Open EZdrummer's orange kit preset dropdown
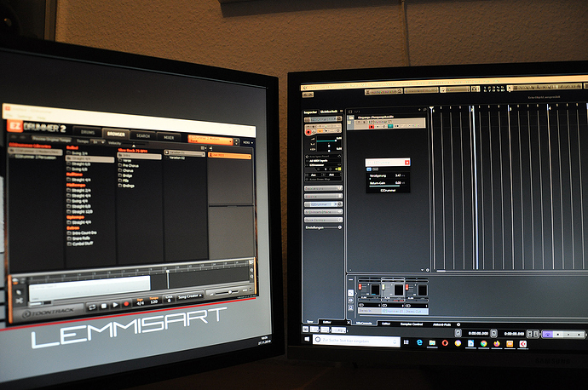This screenshot has height=390, width=588. coord(210,140)
